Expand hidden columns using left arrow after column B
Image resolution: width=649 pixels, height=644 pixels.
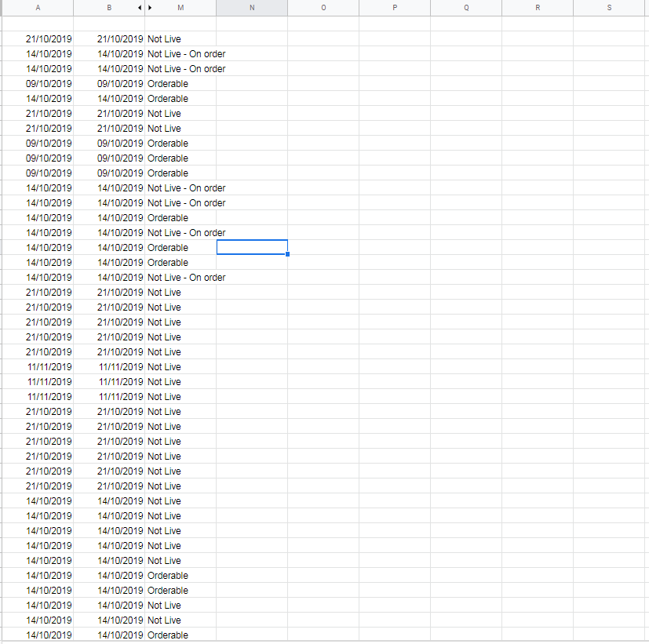coord(139,7)
